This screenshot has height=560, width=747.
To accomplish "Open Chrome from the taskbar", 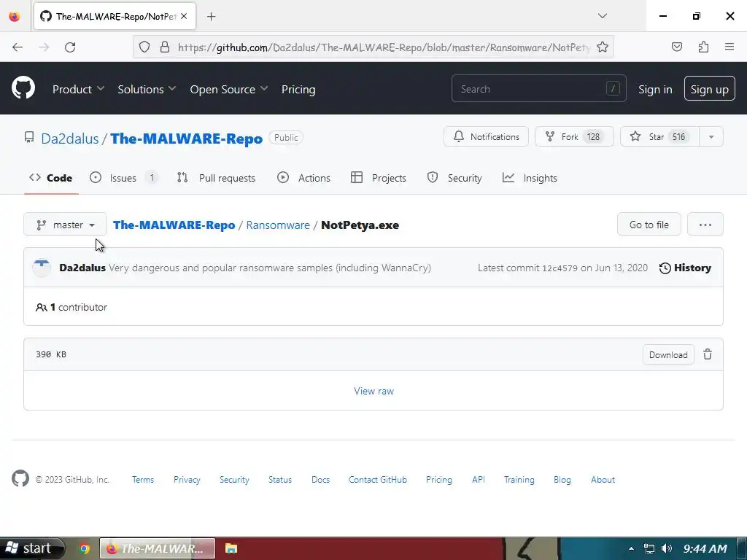I will [x=85, y=548].
